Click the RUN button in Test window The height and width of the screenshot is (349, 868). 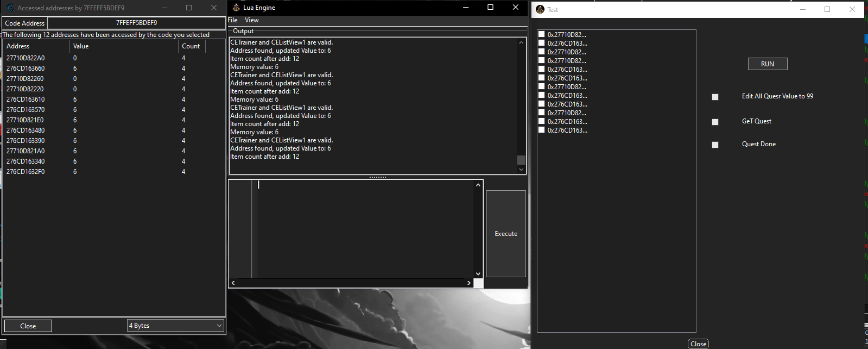pyautogui.click(x=767, y=64)
